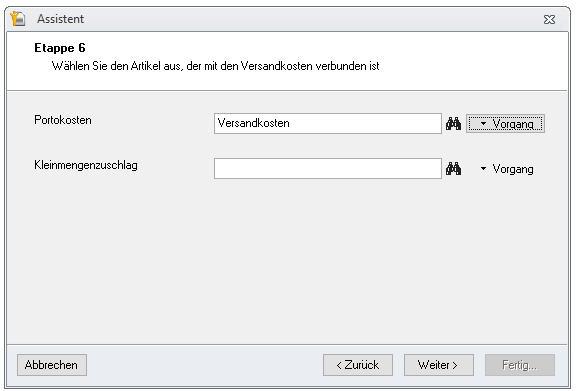
Task: Proceed with the Weiter button
Action: [x=439, y=365]
